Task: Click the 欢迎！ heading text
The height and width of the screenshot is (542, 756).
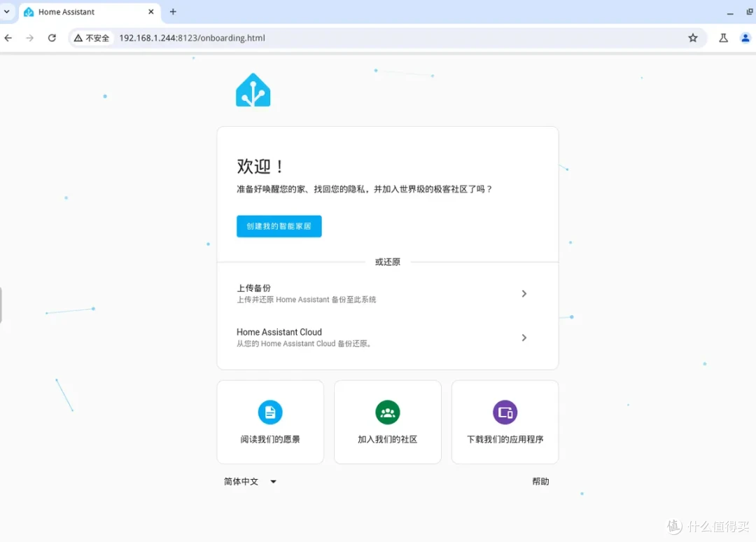Action: coord(260,167)
